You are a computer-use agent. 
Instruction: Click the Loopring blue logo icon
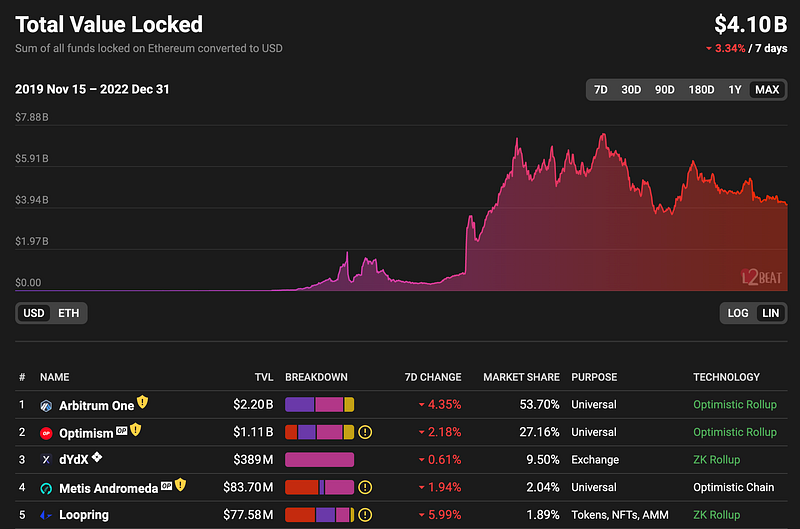coord(46,515)
